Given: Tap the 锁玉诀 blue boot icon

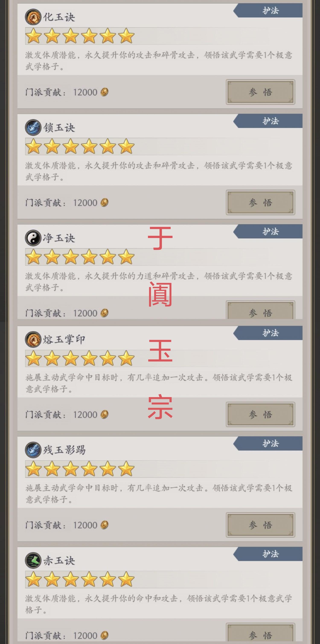Looking at the screenshot, I should (33, 127).
